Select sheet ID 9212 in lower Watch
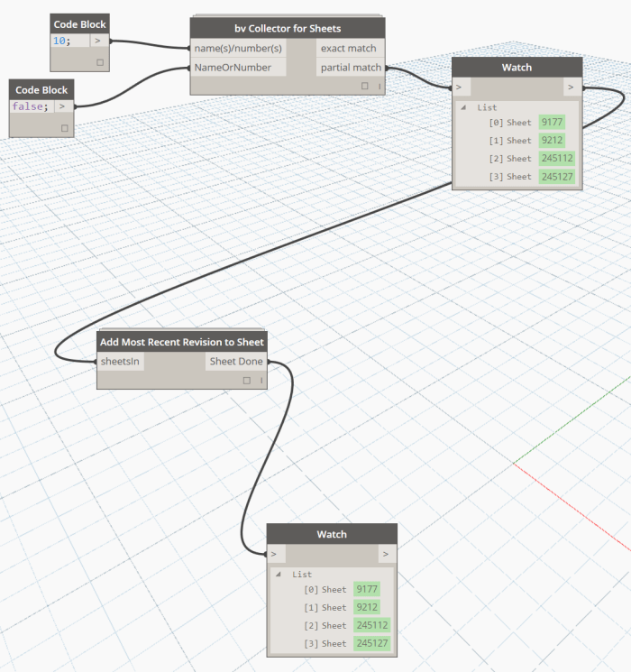The image size is (631, 672). click(x=367, y=607)
